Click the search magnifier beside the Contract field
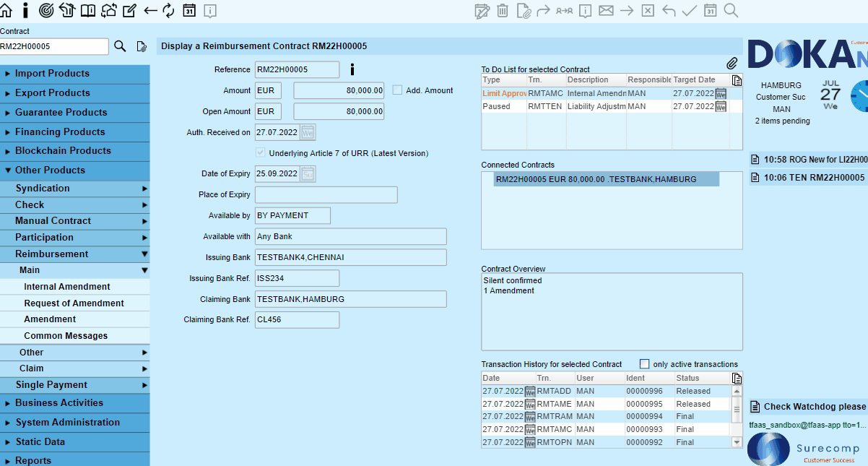The width and height of the screenshot is (868, 466). (120, 46)
